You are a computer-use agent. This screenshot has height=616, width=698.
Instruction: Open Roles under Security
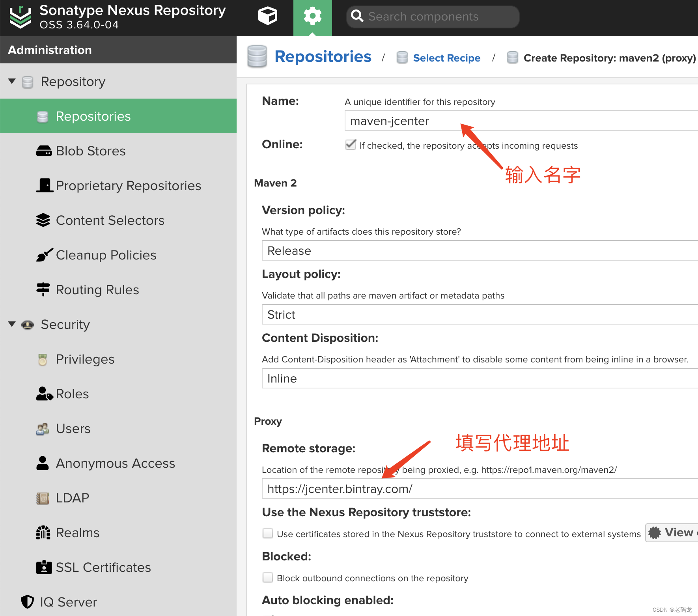click(x=118, y=394)
